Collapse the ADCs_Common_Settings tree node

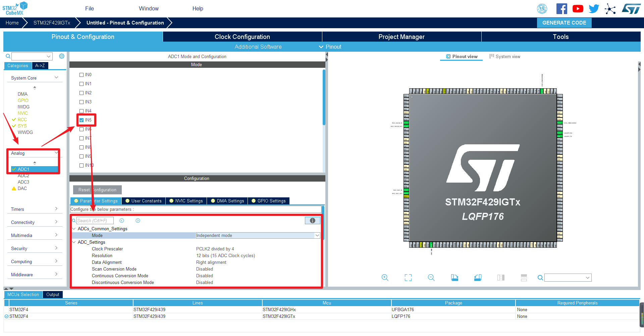point(74,229)
